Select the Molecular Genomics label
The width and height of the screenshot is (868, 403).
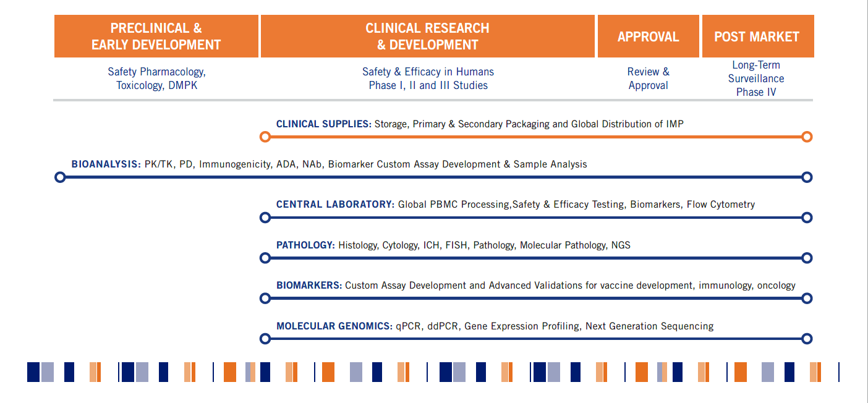click(334, 326)
